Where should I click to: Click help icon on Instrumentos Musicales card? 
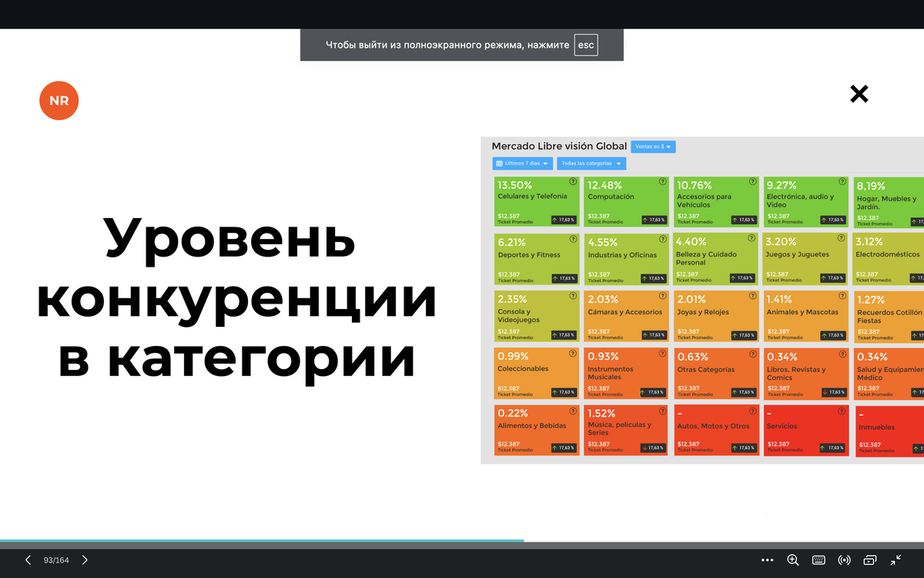(x=663, y=353)
